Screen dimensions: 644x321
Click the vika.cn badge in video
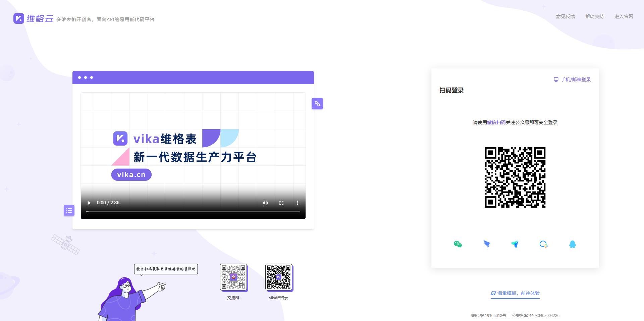[131, 175]
